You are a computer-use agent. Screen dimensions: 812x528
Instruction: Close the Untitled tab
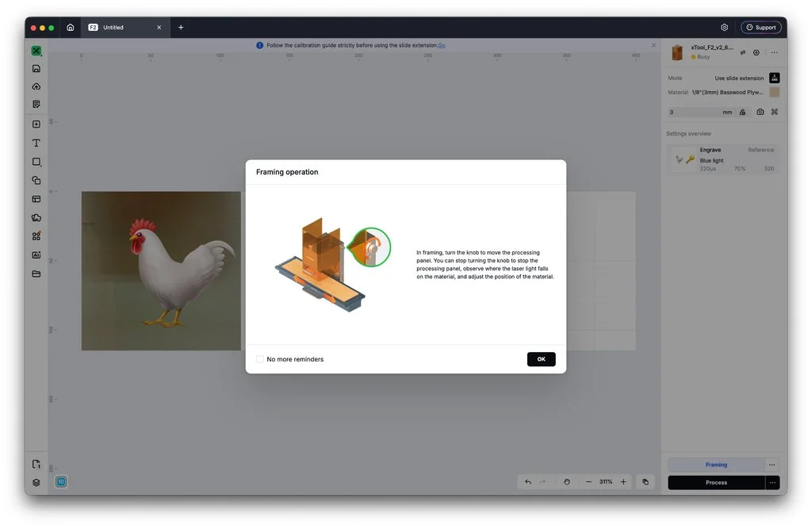click(159, 28)
